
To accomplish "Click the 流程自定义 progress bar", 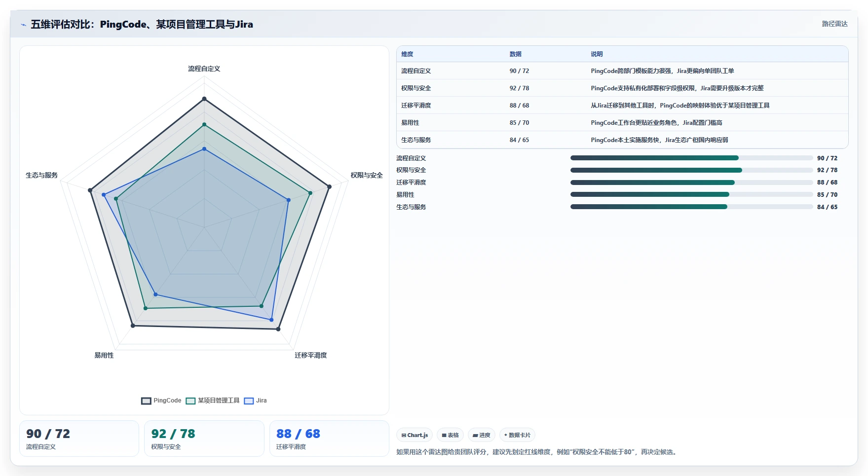I will (691, 158).
